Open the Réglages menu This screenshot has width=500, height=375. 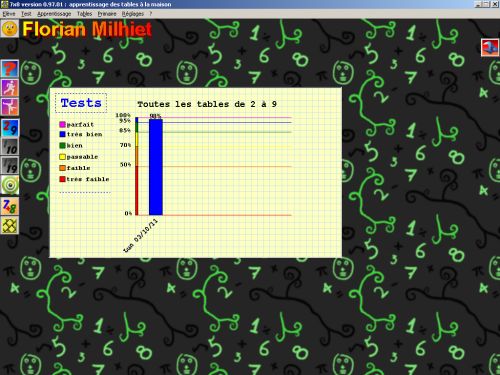pos(133,14)
